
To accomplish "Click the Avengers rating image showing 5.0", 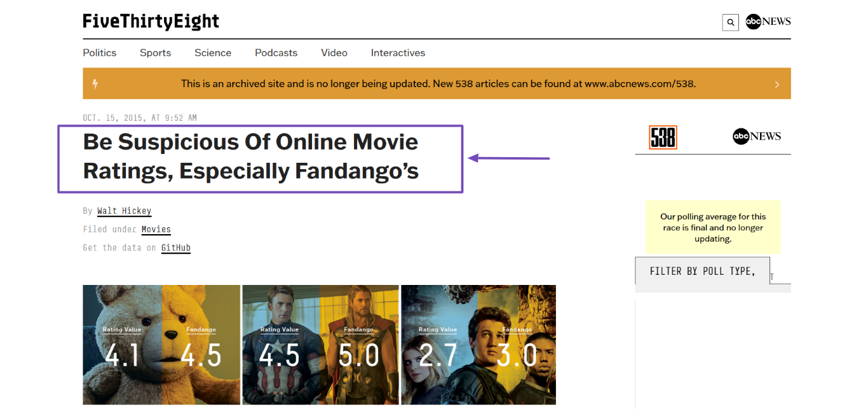I will tap(320, 344).
